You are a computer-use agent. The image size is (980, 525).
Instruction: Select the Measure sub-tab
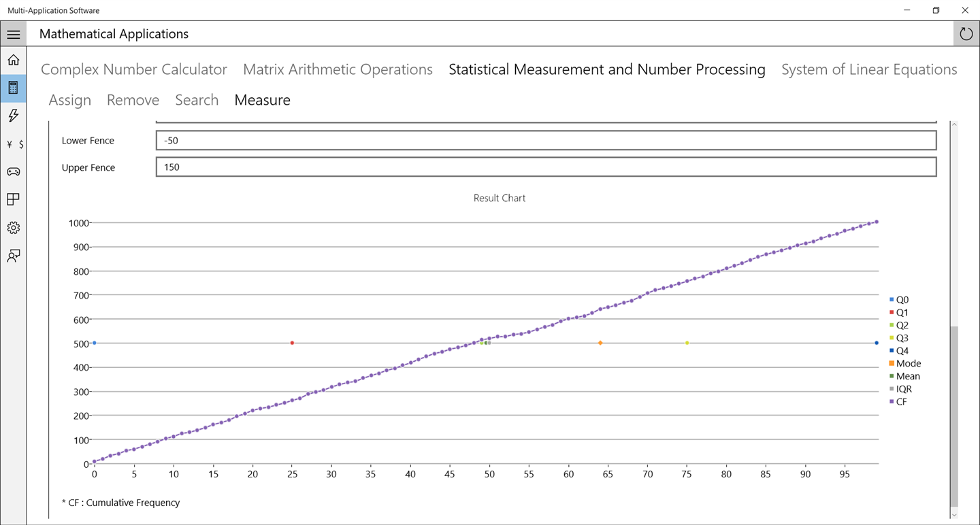[x=262, y=100]
